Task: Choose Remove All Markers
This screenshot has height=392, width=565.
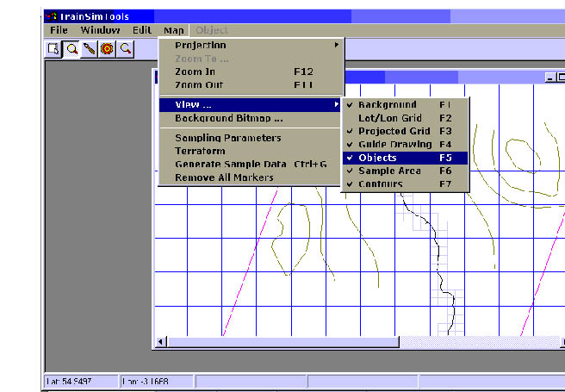Action: point(251,177)
